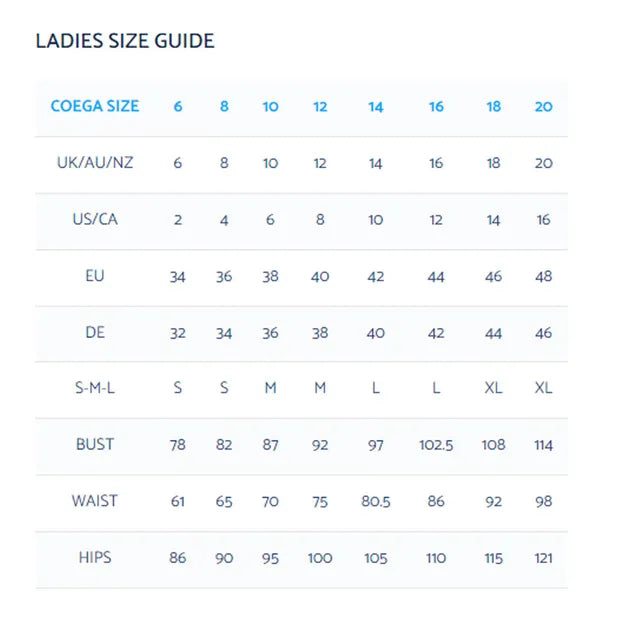Click bust measurement 114
Screen dimensions: 640x640
(543, 445)
